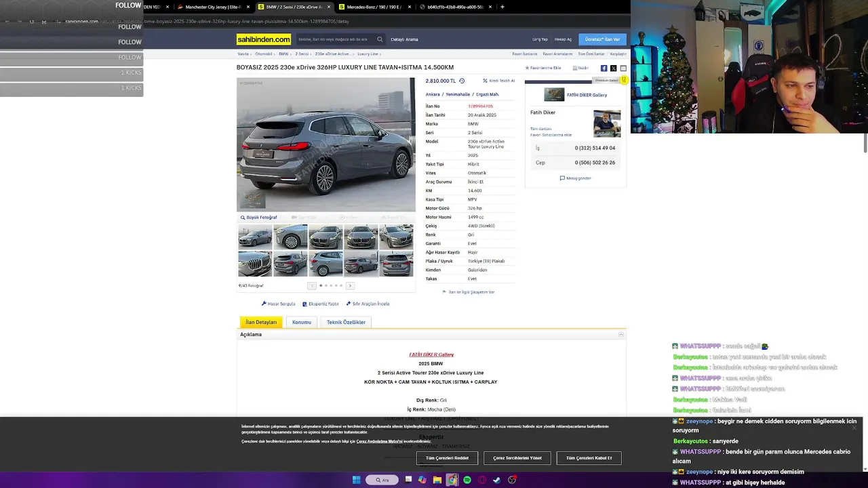
Task: Click Ücretsiz İlan Ver button
Action: pyautogui.click(x=602, y=39)
